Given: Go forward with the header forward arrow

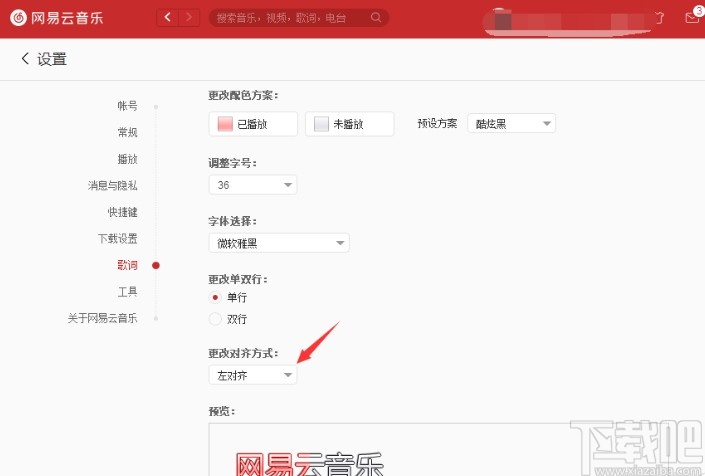Looking at the screenshot, I should 189,18.
